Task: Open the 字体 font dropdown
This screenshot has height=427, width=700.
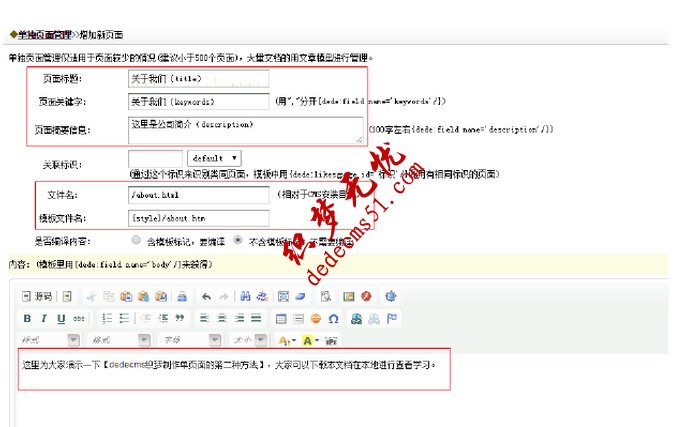Action: (191, 340)
